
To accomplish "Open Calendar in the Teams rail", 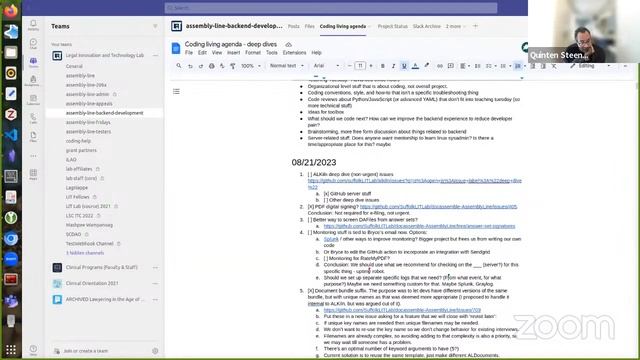I will coord(33,100).
